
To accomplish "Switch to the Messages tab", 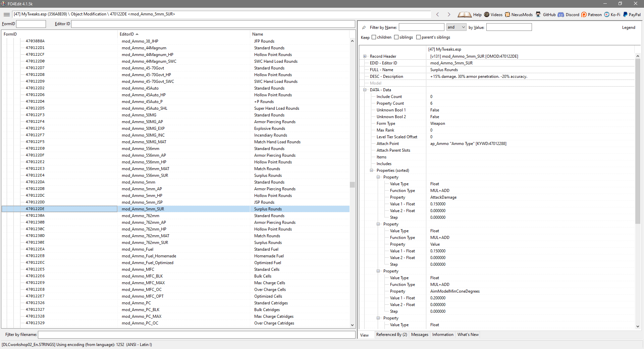I will point(420,335).
